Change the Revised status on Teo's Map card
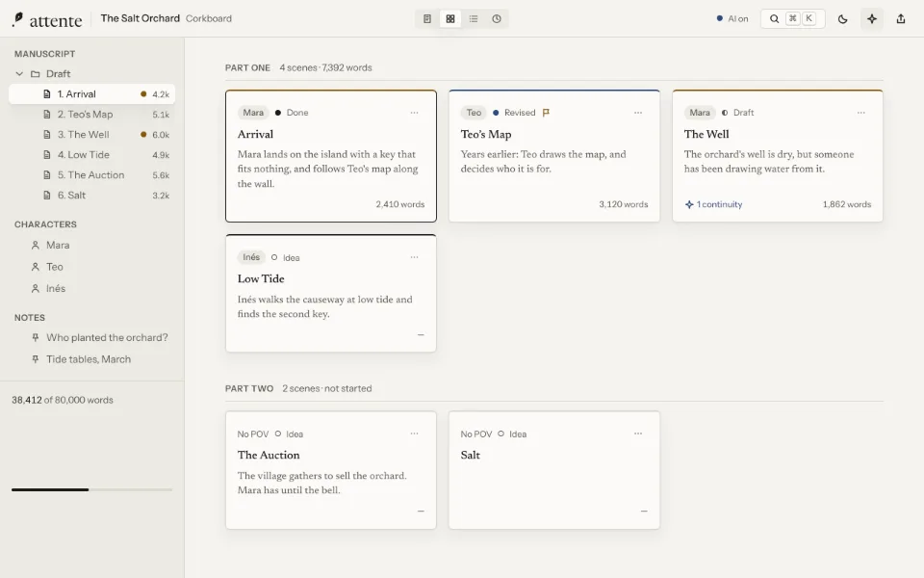 click(x=514, y=113)
